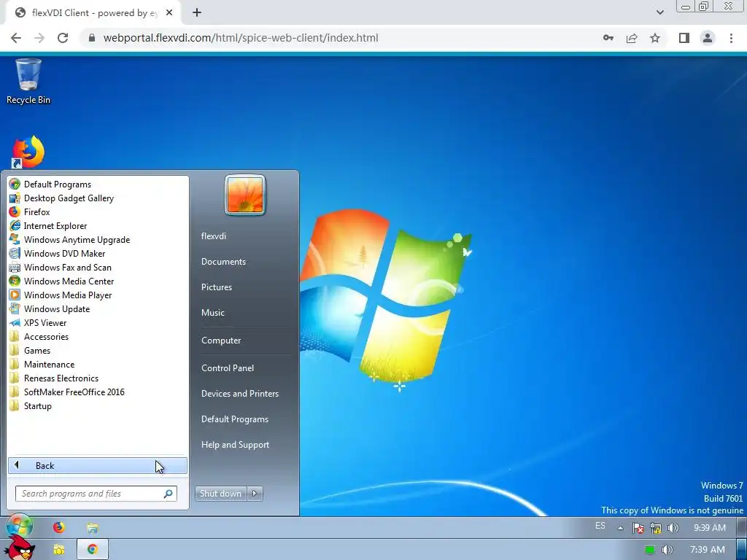
Task: Launch XPS Viewer
Action: [38, 322]
